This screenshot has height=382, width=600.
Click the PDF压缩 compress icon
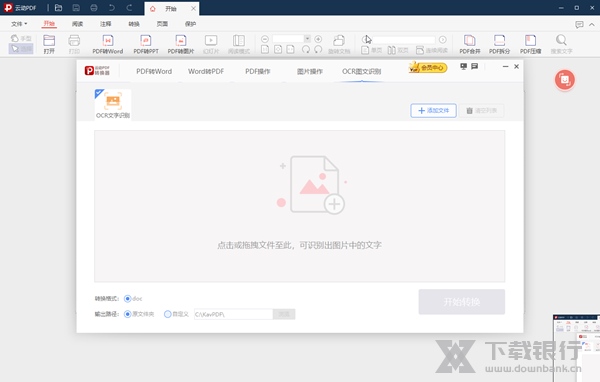click(530, 44)
